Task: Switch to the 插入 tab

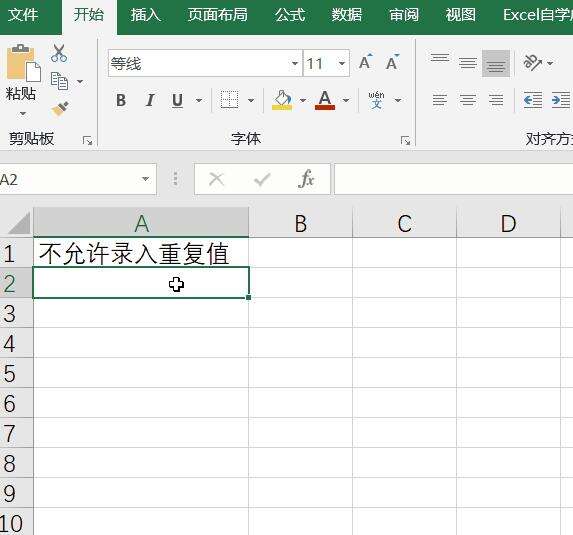Action: click(x=146, y=15)
